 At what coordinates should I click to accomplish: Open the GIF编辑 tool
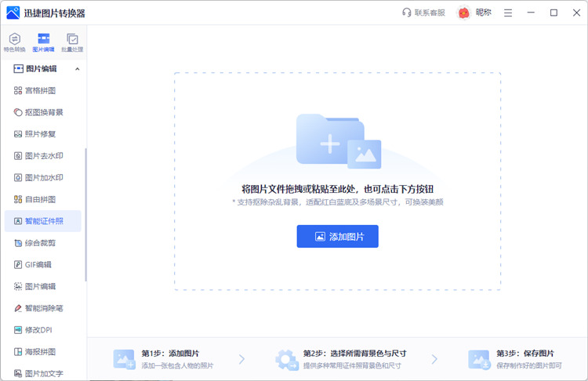coord(38,265)
